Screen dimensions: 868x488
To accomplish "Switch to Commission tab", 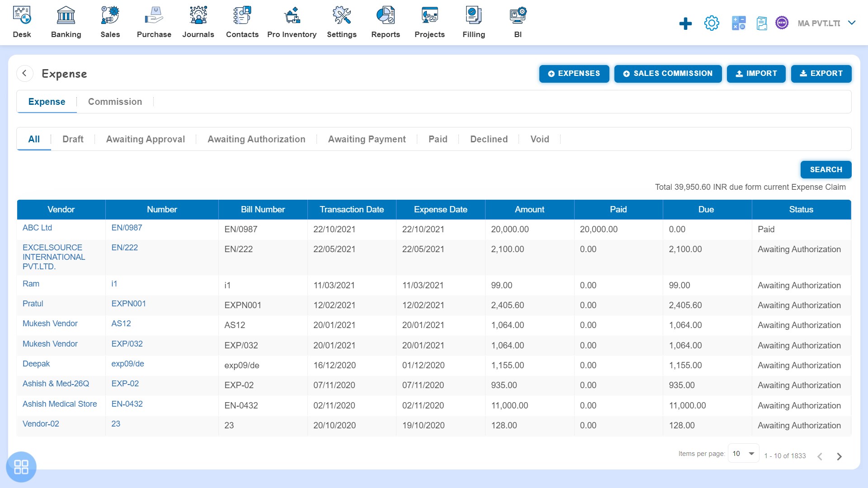I will point(114,101).
